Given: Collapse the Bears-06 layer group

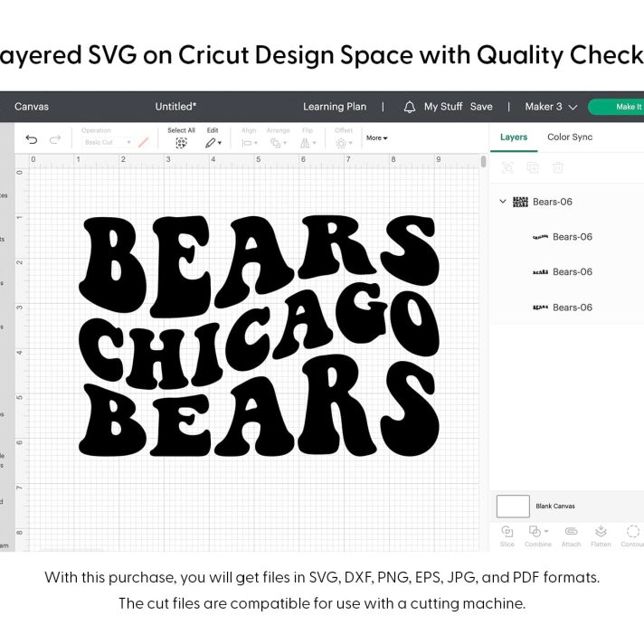Looking at the screenshot, I should click(x=503, y=201).
